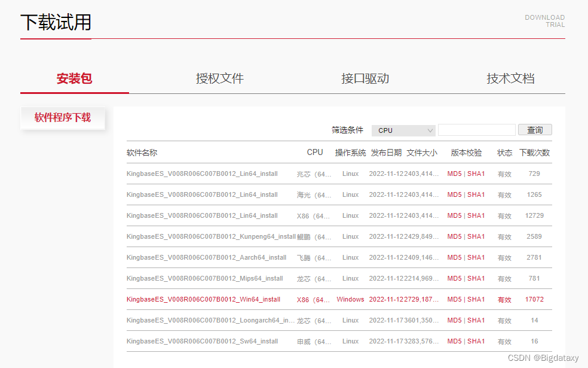Click MD5 in the Sw64 row
This screenshot has width=588, height=368.
tap(454, 341)
